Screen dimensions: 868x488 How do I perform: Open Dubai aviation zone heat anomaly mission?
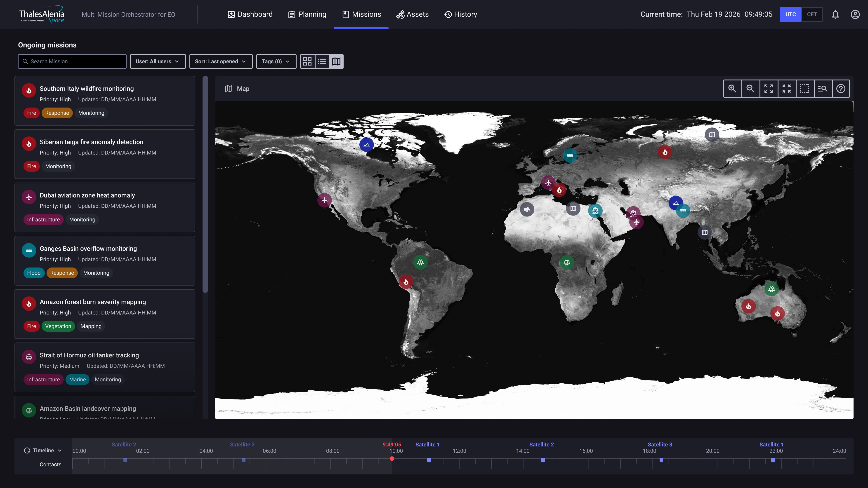coord(105,207)
